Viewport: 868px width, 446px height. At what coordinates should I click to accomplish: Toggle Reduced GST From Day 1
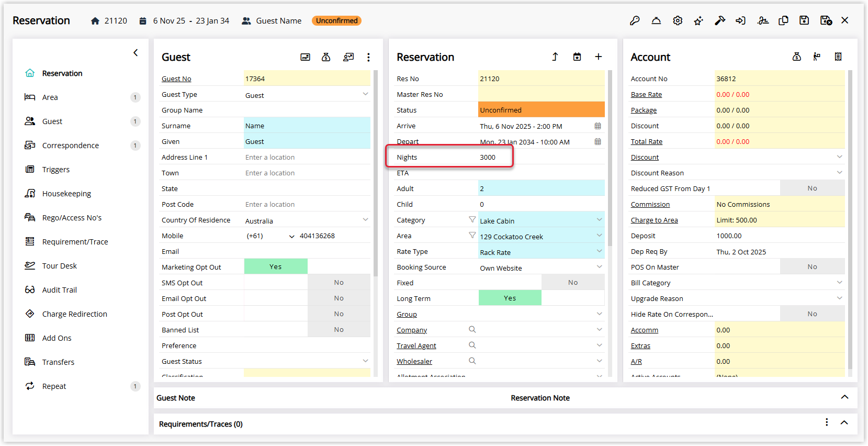[x=780, y=188]
